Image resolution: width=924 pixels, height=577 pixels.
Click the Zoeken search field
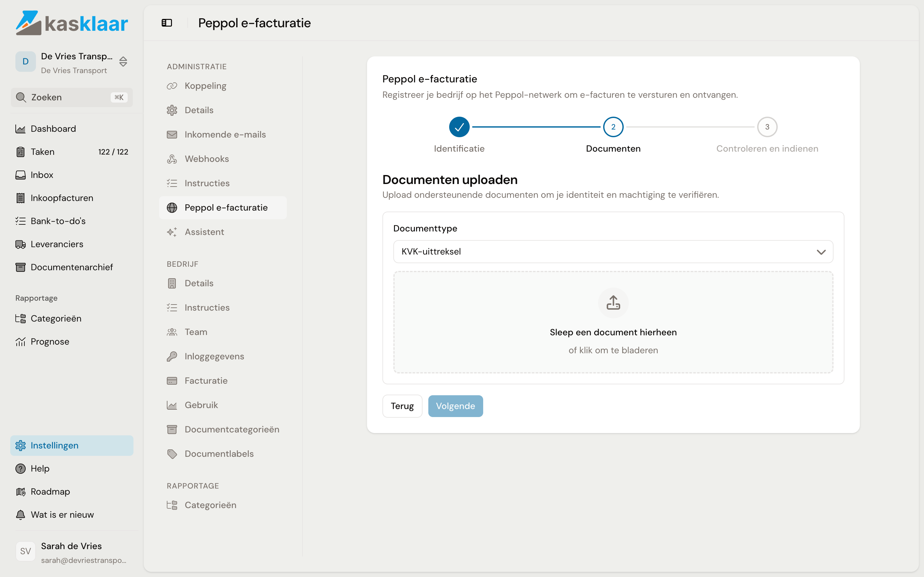(72, 97)
